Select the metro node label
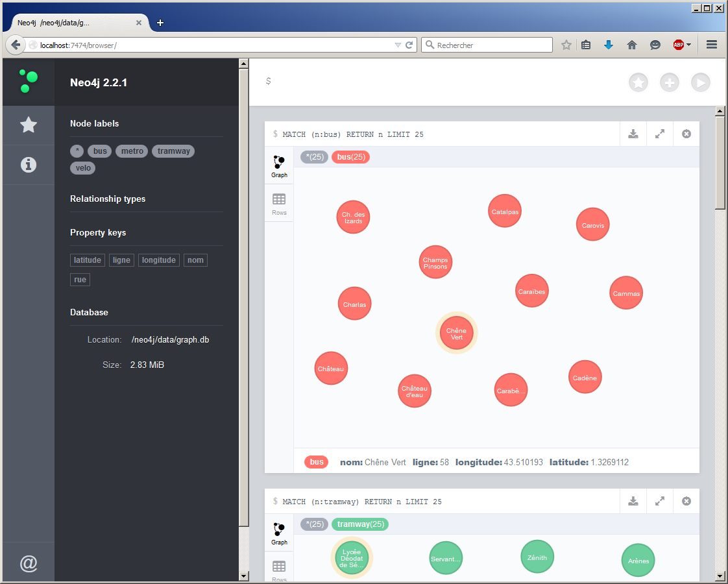The height and width of the screenshot is (584, 728). pos(132,151)
